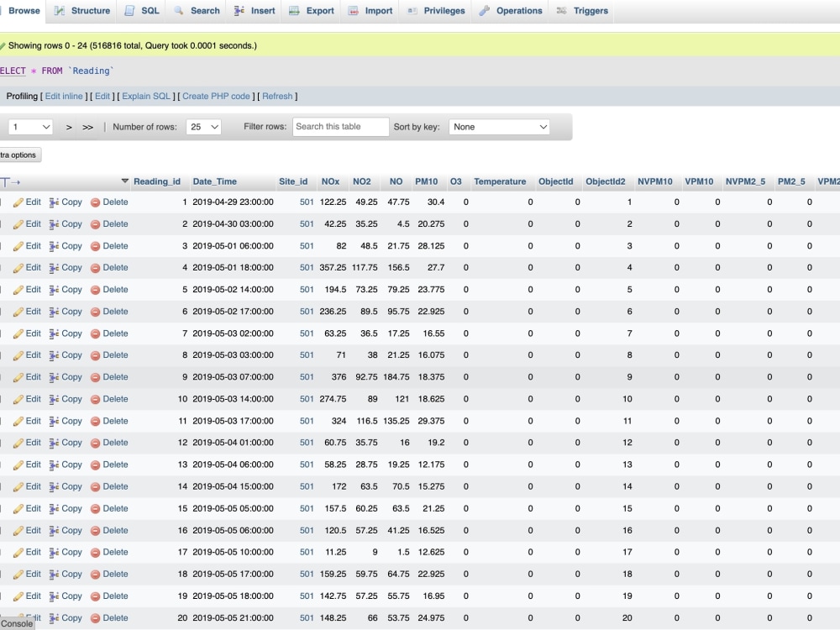Click the Copy icon in row 8

(x=54, y=355)
